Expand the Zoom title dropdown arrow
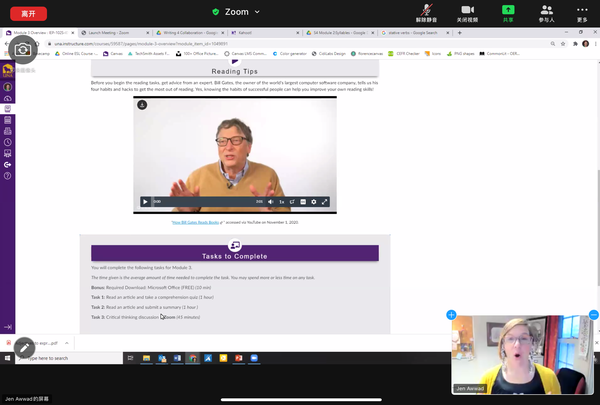 coord(258,12)
